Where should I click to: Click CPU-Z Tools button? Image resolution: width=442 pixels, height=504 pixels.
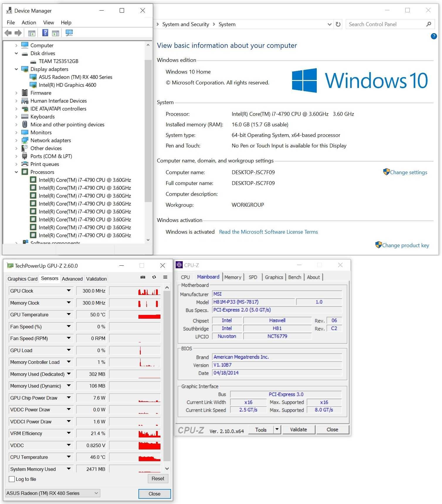pos(261,430)
